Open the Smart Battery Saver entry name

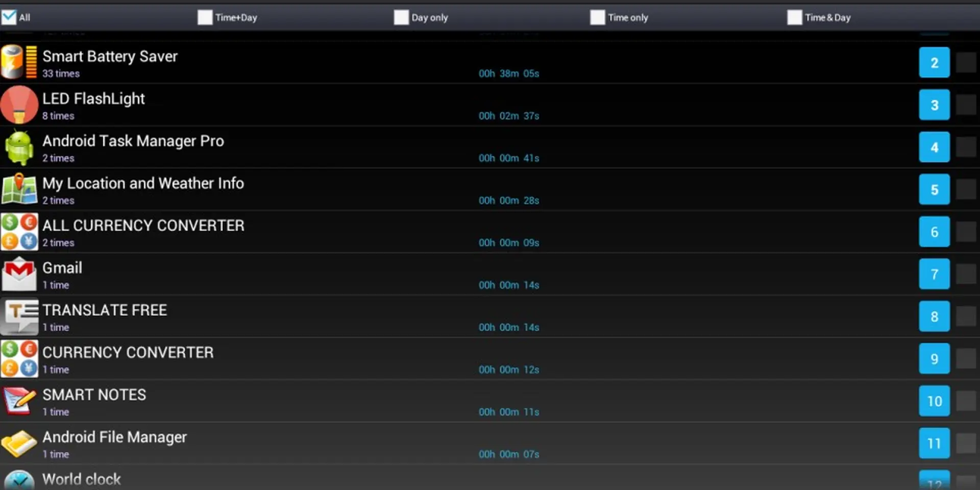coord(110,56)
